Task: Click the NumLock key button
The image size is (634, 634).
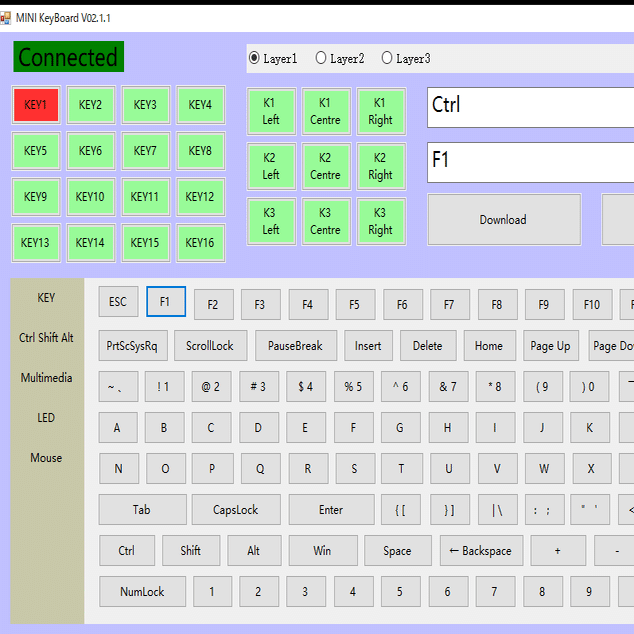Action: point(142,592)
